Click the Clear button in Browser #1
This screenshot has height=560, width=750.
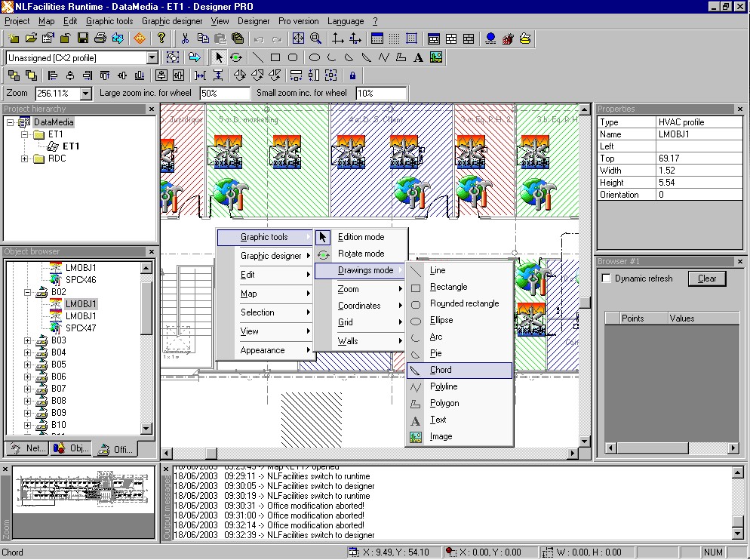click(x=706, y=278)
